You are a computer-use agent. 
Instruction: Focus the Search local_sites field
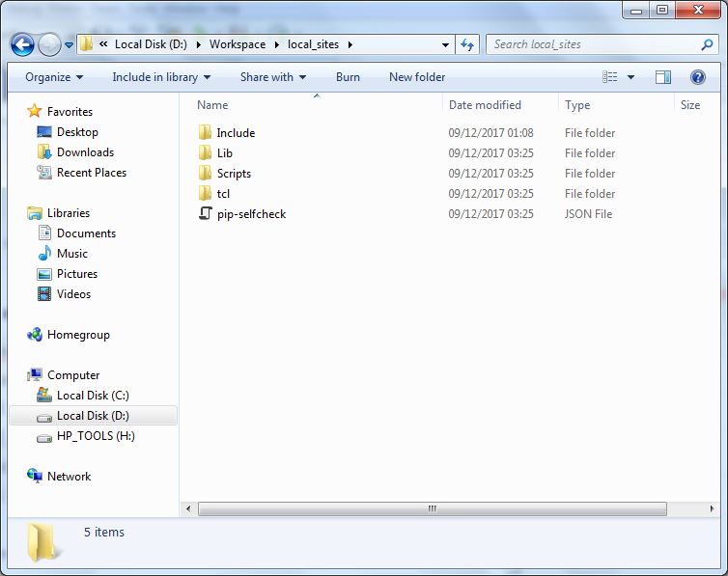pyautogui.click(x=595, y=44)
